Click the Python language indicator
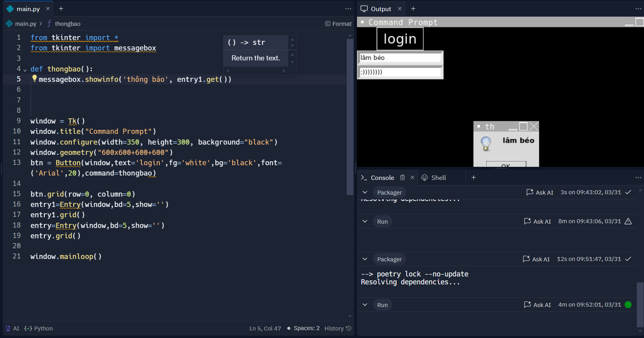Viewport: 644px width, 338px height. click(x=39, y=328)
